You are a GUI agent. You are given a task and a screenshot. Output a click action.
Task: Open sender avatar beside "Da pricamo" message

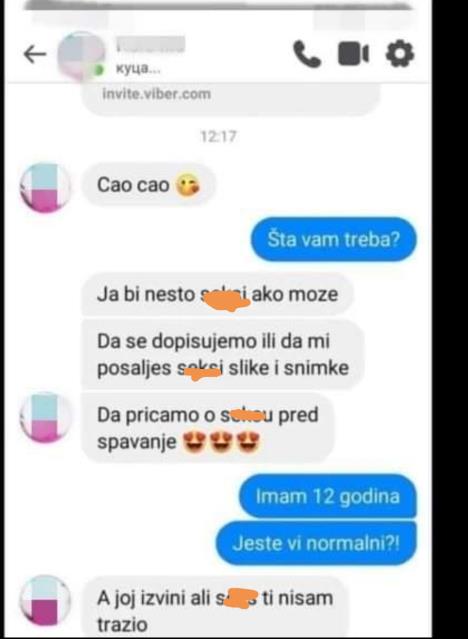tap(45, 417)
